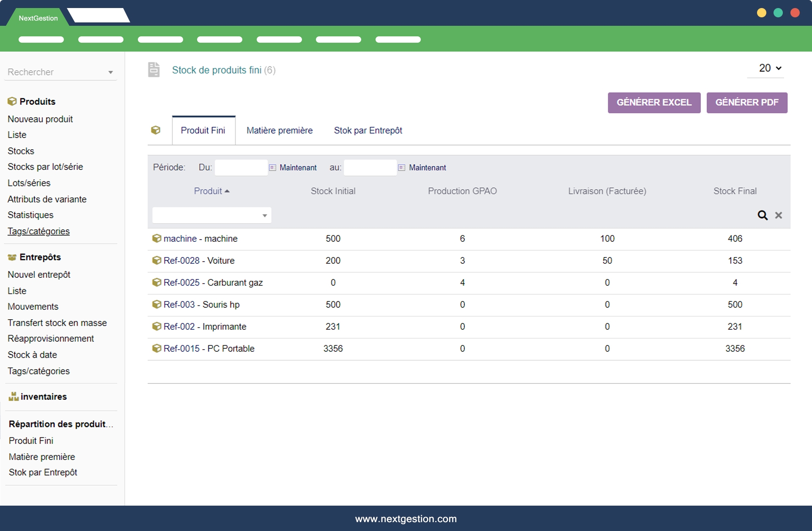Click the calendar icon beside the Du date field
This screenshot has height=531, width=812.
pos(272,167)
